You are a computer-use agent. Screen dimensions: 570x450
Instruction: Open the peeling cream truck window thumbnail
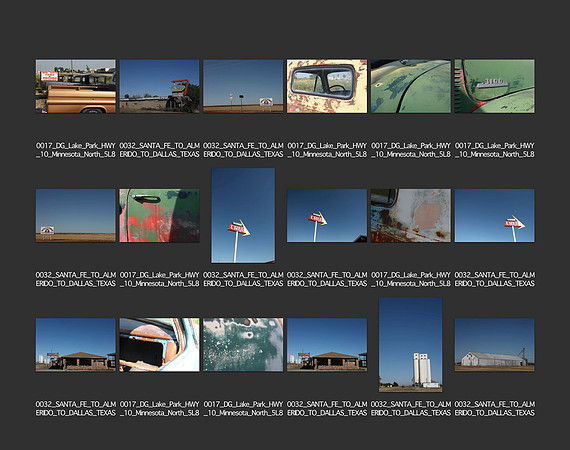(x=327, y=86)
